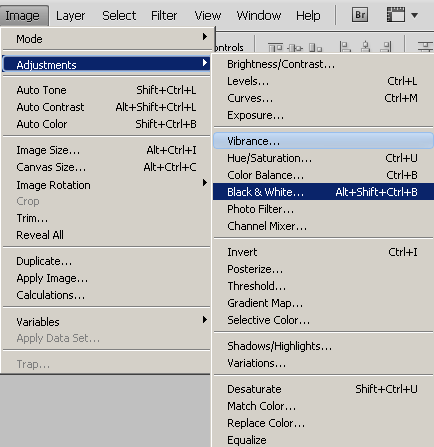Apply Auto Tone

pos(106,90)
